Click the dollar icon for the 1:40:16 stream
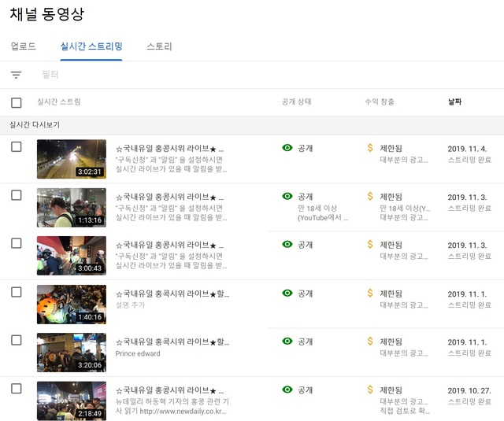Screen dimensions: 504x421 pyautogui.click(x=370, y=293)
